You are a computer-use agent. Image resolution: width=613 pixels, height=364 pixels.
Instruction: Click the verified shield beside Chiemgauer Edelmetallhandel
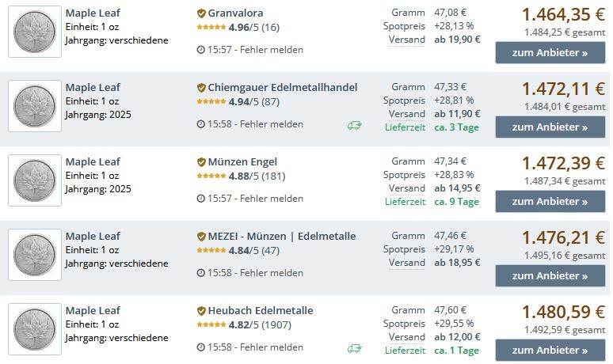click(x=201, y=88)
